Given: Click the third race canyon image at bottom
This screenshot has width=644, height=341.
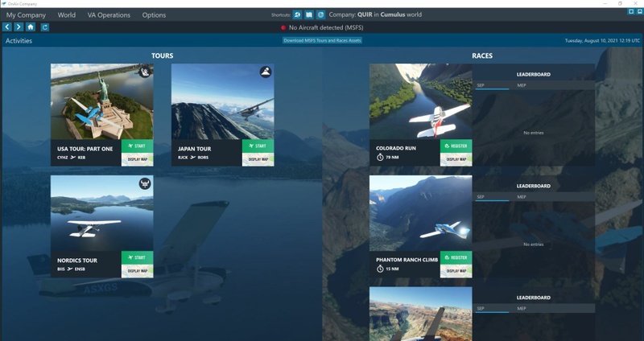Looking at the screenshot, I should [420, 314].
